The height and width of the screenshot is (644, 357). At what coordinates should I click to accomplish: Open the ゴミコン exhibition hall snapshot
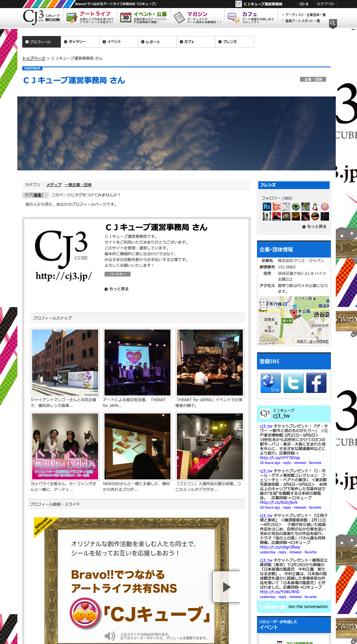pyautogui.click(x=210, y=446)
